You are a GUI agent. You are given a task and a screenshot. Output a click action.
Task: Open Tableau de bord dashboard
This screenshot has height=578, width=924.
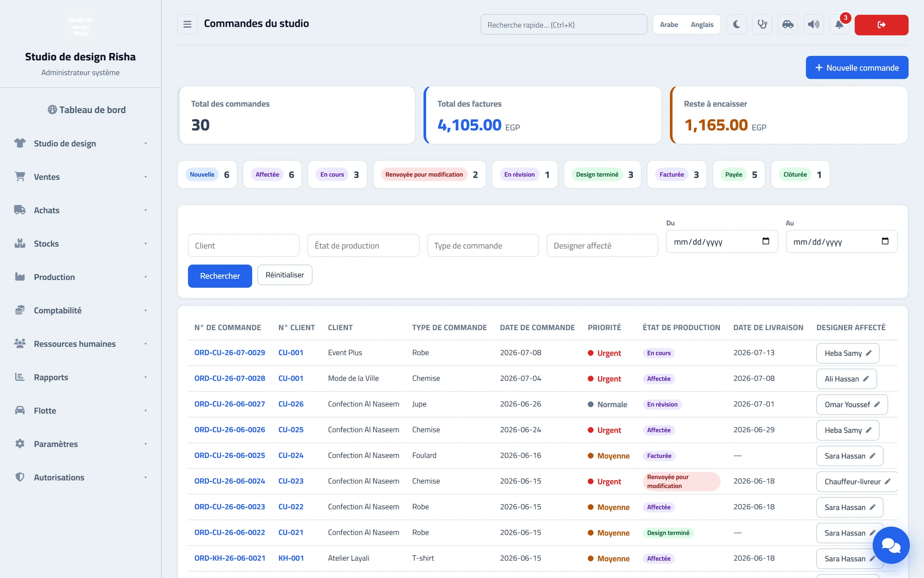click(87, 110)
